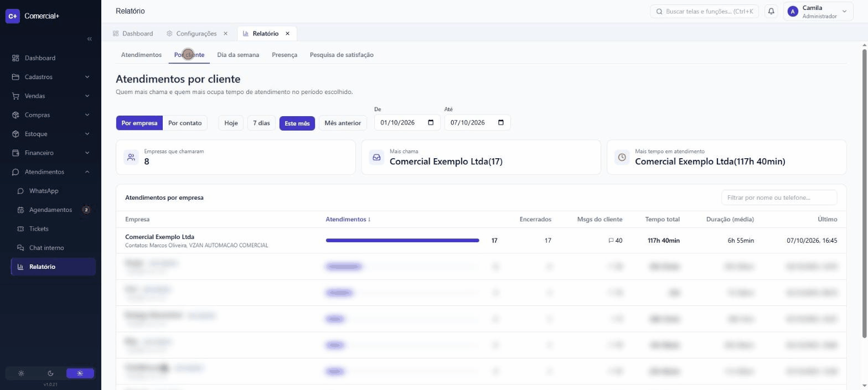The height and width of the screenshot is (390, 868).
Task: Expand the Vendas submenu
Action: tap(53, 96)
